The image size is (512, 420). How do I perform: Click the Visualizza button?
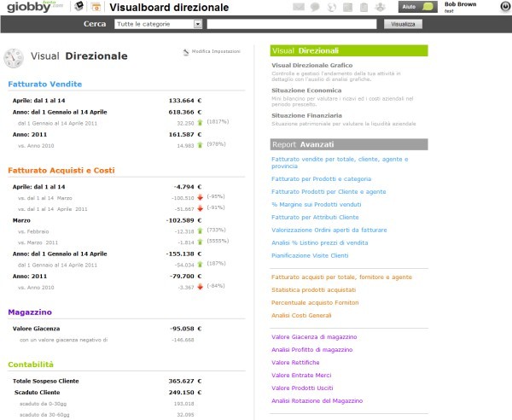point(403,24)
